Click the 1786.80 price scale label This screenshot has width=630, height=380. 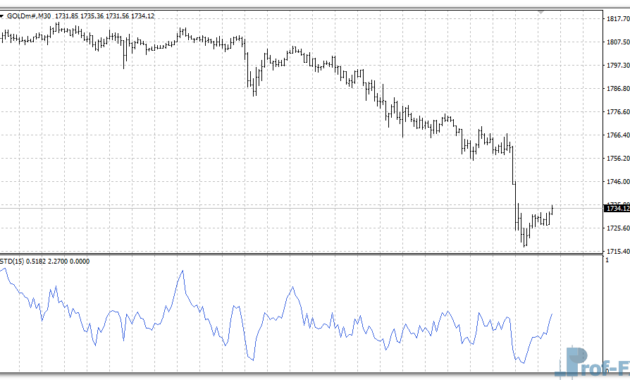(x=618, y=88)
